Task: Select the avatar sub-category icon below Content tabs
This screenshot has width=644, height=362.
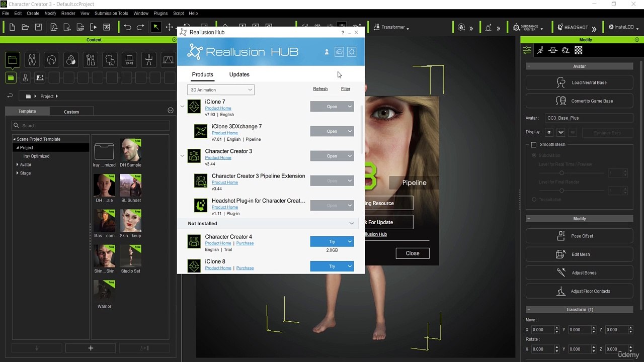Action: click(25, 78)
